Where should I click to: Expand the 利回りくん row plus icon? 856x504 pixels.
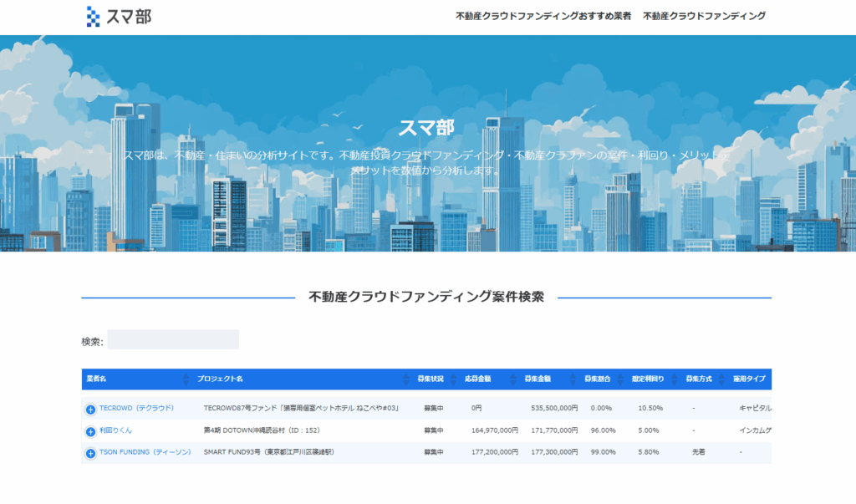90,431
